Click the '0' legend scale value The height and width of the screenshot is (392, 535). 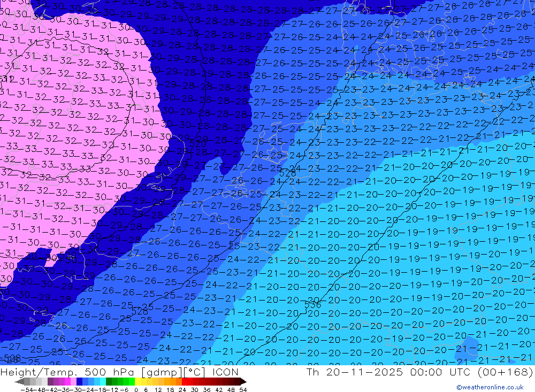pyautogui.click(x=136, y=390)
